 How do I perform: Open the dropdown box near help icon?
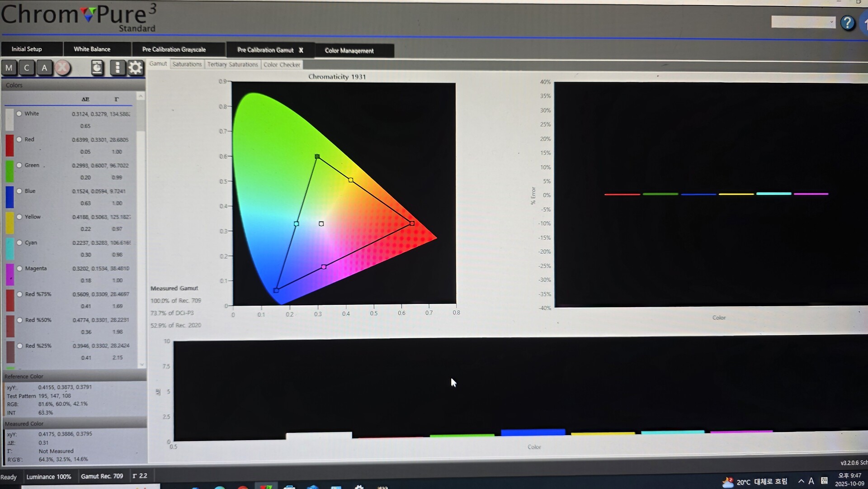pyautogui.click(x=803, y=22)
